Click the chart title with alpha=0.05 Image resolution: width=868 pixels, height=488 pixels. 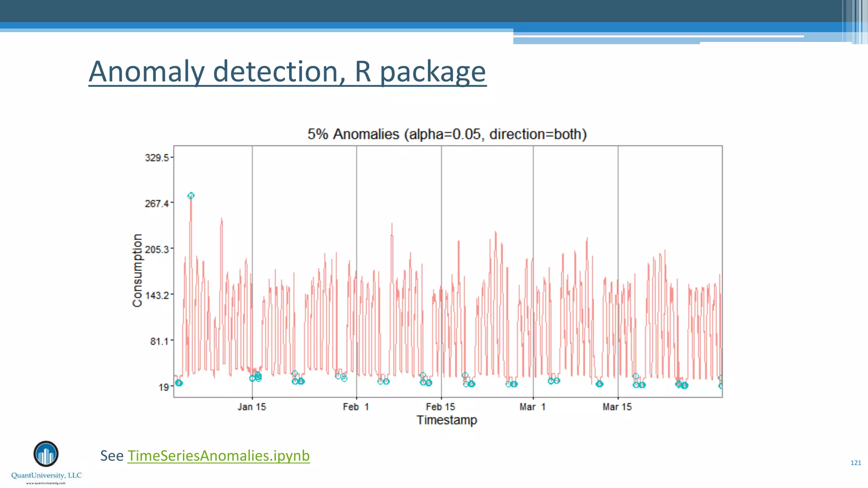(447, 134)
